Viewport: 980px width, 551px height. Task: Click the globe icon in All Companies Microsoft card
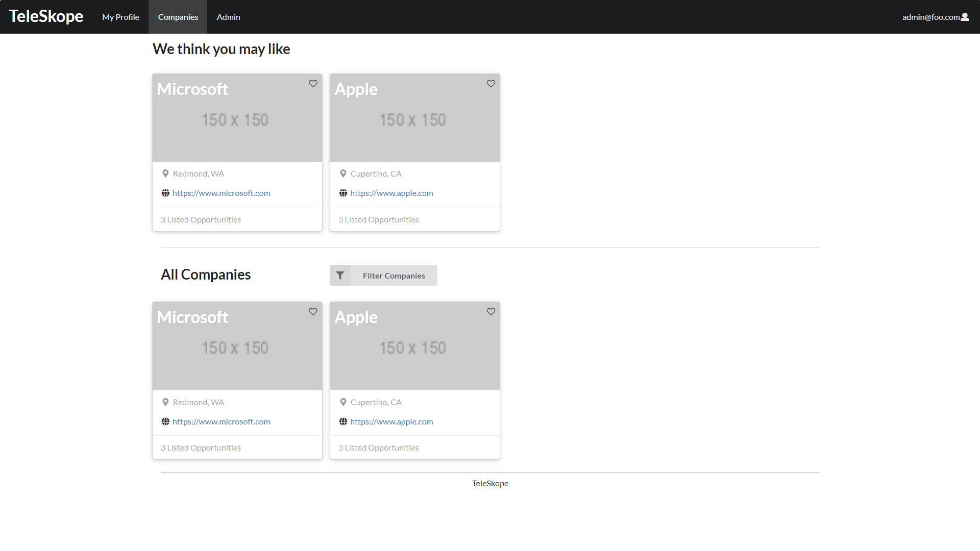(165, 421)
